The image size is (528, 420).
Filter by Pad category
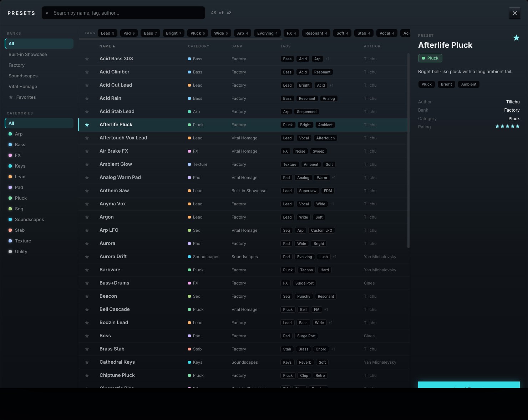coord(39,188)
